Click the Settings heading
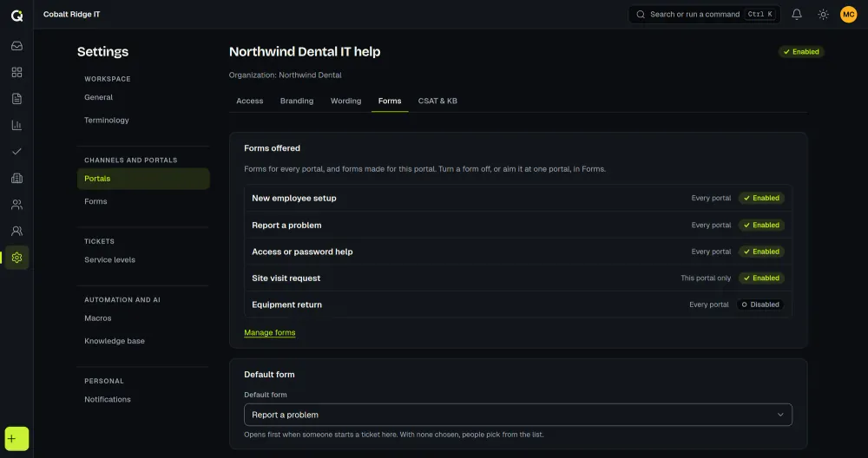Image resolution: width=868 pixels, height=458 pixels. pyautogui.click(x=102, y=51)
